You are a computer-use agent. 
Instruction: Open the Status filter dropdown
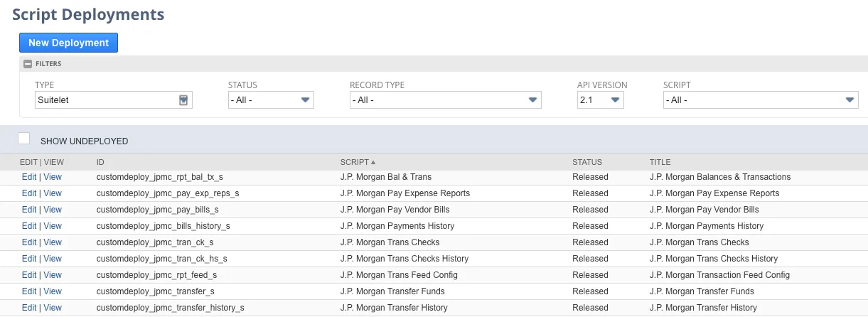click(271, 100)
